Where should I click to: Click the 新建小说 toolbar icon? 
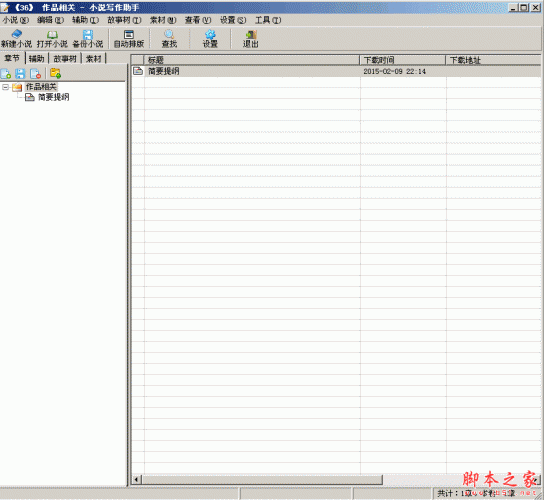pos(16,38)
